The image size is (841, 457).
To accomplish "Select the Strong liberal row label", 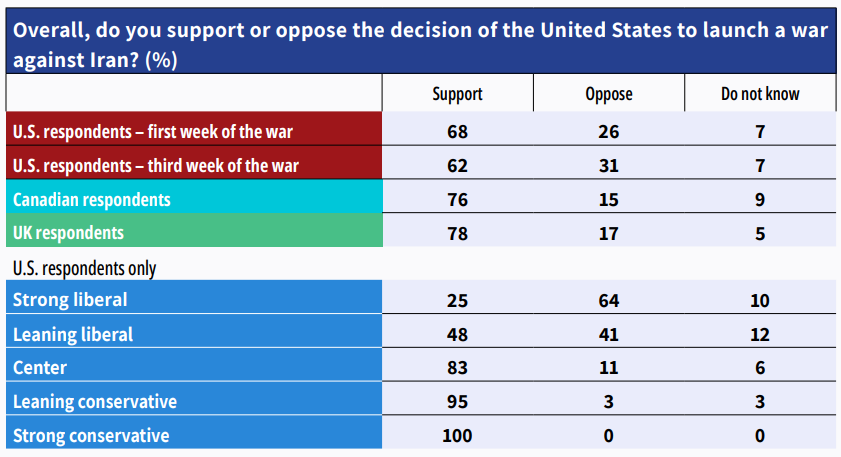I will pos(71,300).
